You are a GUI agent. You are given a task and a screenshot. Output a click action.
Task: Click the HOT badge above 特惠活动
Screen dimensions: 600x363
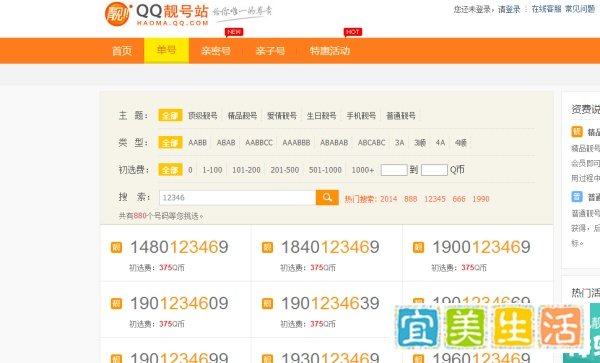tap(353, 32)
